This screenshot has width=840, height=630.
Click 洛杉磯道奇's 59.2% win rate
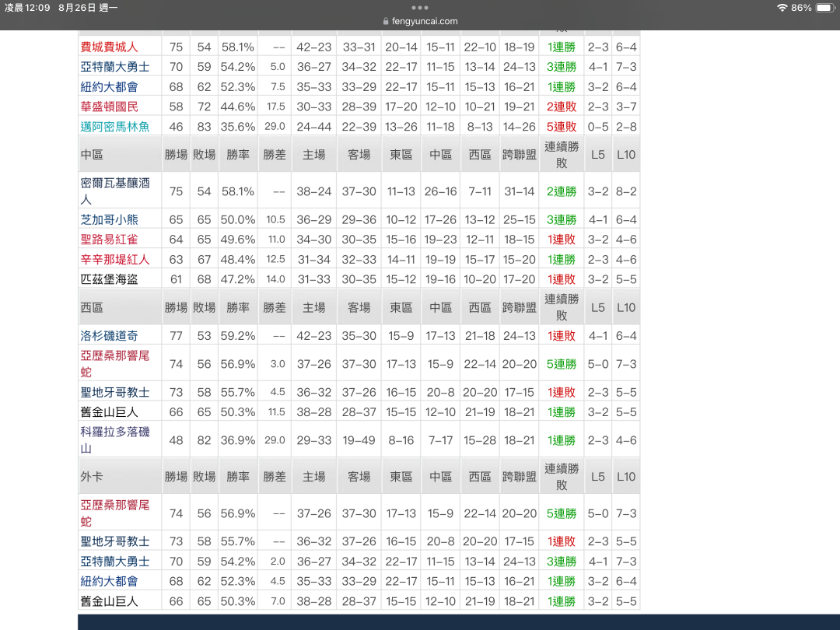coord(238,336)
